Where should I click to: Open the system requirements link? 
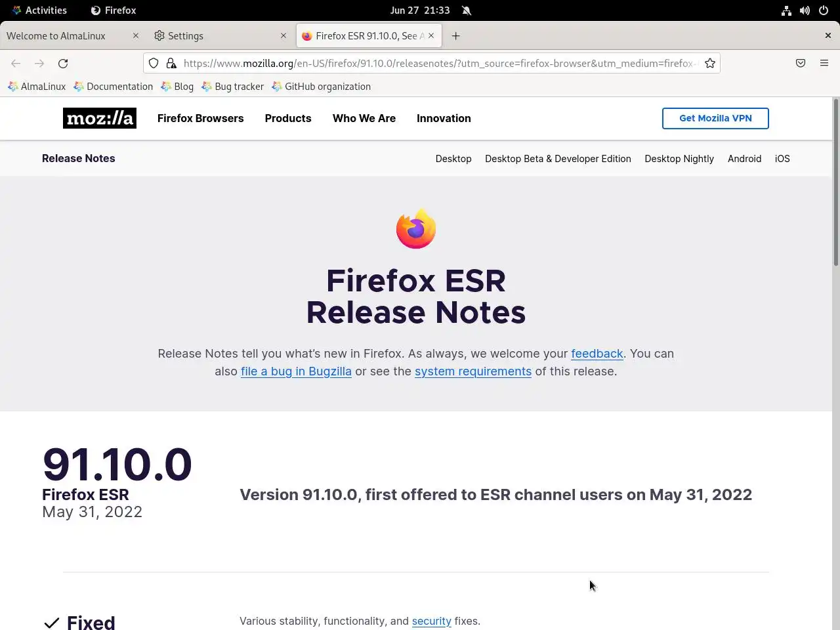(x=473, y=371)
